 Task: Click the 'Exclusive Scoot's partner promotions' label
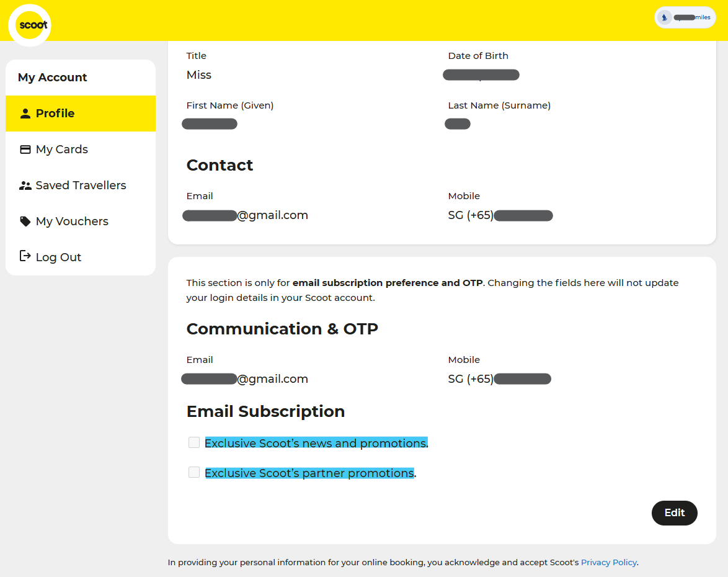[310, 473]
